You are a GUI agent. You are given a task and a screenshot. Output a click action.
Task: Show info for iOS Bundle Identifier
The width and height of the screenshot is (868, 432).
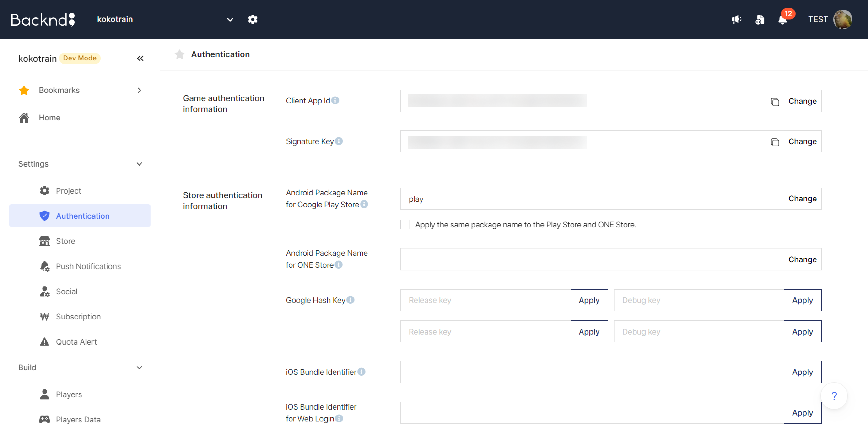pos(361,372)
